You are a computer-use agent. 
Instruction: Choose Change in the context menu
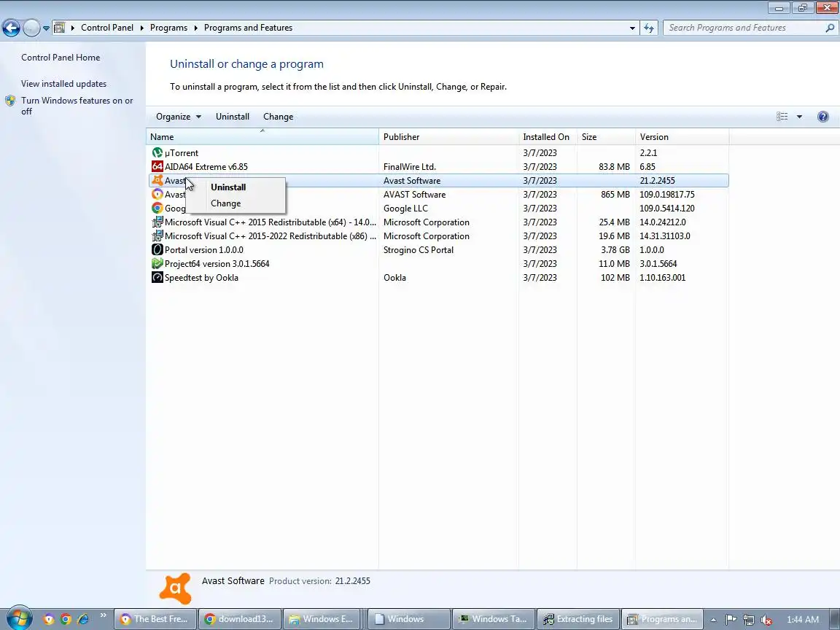tap(225, 203)
